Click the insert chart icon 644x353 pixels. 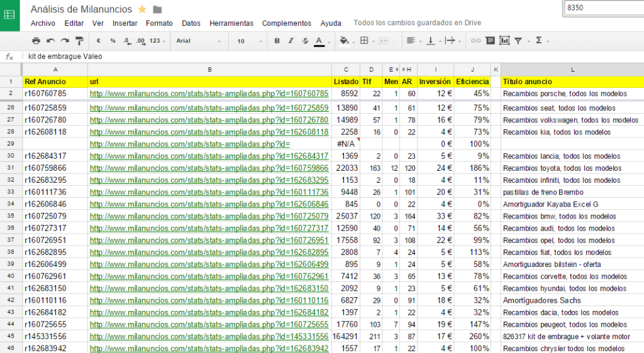[x=504, y=41]
